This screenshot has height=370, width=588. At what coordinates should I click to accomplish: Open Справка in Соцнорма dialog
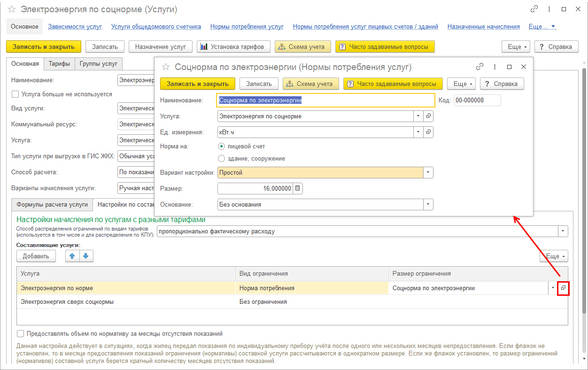(502, 84)
